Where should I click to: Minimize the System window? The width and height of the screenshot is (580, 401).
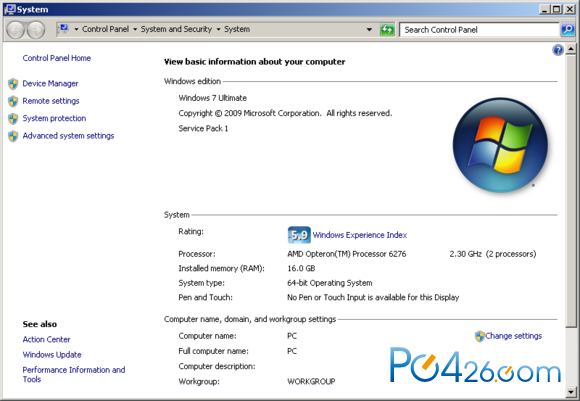(x=544, y=9)
